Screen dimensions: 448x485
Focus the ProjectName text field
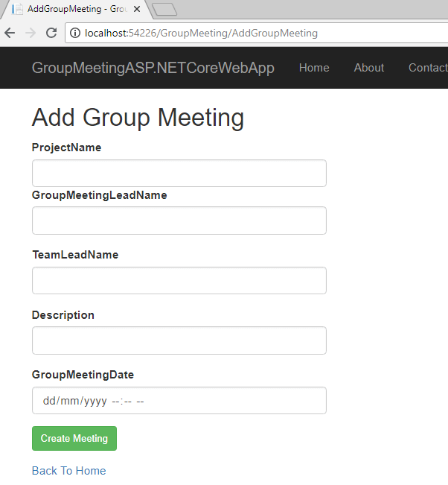[x=179, y=173]
